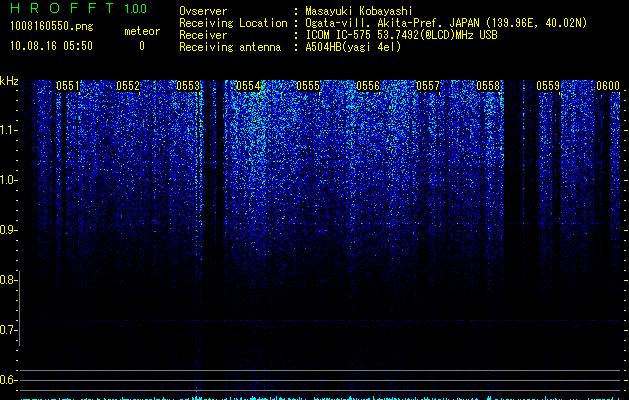Click the meteor count value 0

(x=142, y=46)
